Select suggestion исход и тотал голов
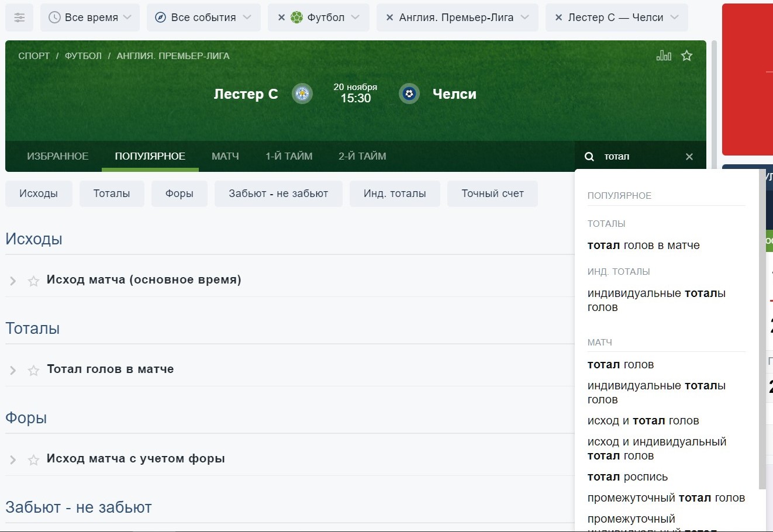The width and height of the screenshot is (773, 532). click(643, 421)
